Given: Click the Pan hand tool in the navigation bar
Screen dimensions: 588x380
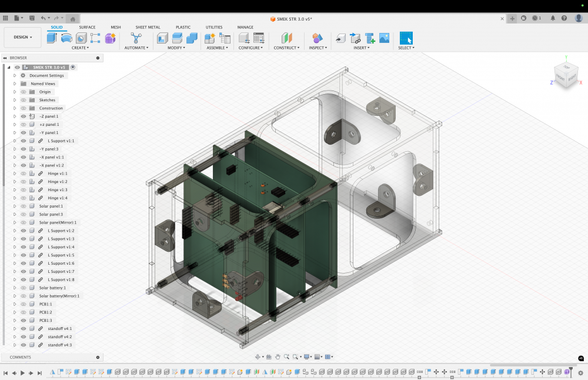Looking at the screenshot, I should [278, 356].
